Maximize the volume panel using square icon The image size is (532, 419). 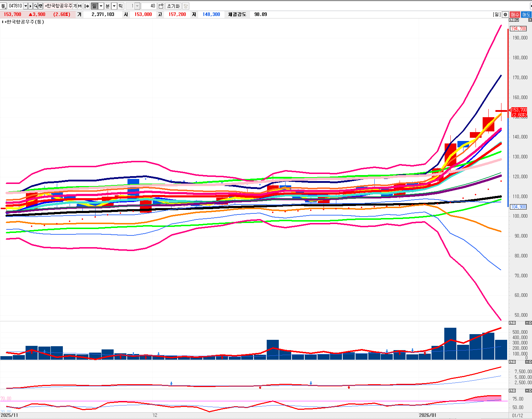(526, 323)
